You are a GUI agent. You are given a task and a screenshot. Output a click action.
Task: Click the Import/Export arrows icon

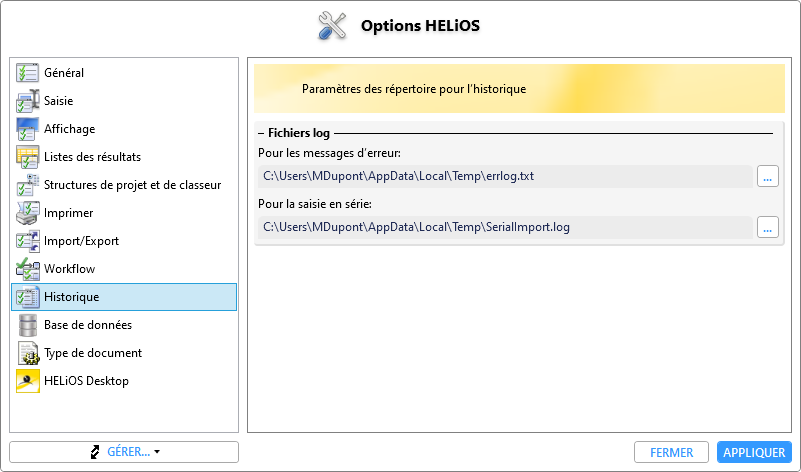[x=28, y=241]
